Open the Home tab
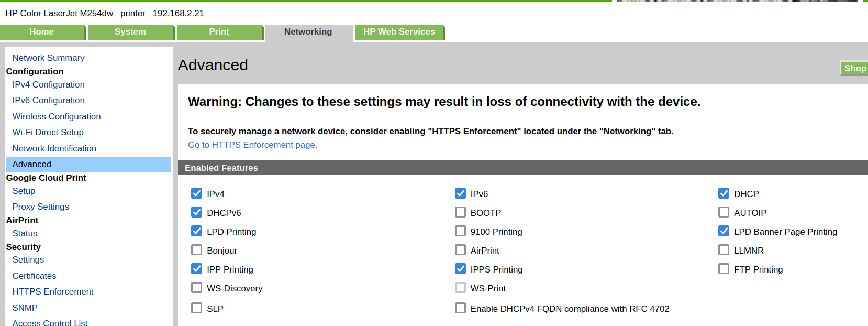This screenshot has height=326, width=868. click(x=42, y=32)
